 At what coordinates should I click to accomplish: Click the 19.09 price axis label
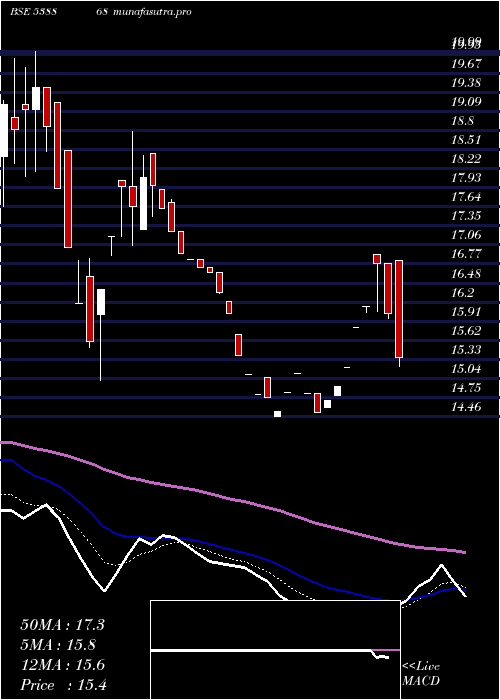pyautogui.click(x=466, y=102)
